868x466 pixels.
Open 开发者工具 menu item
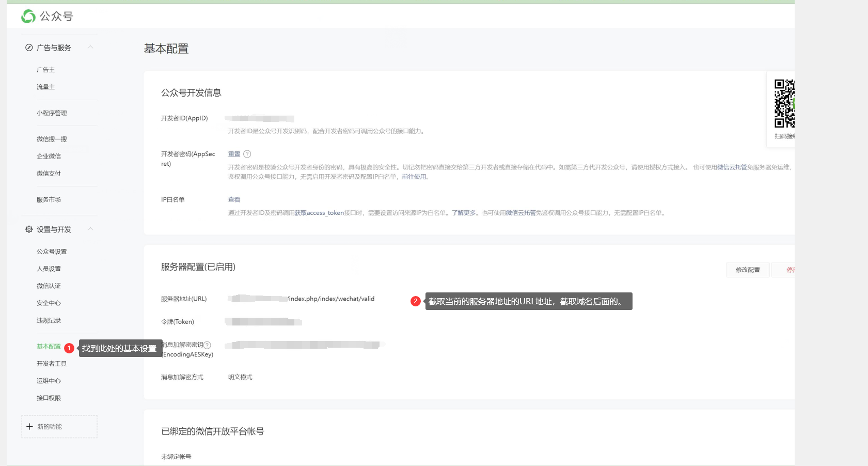(52, 364)
